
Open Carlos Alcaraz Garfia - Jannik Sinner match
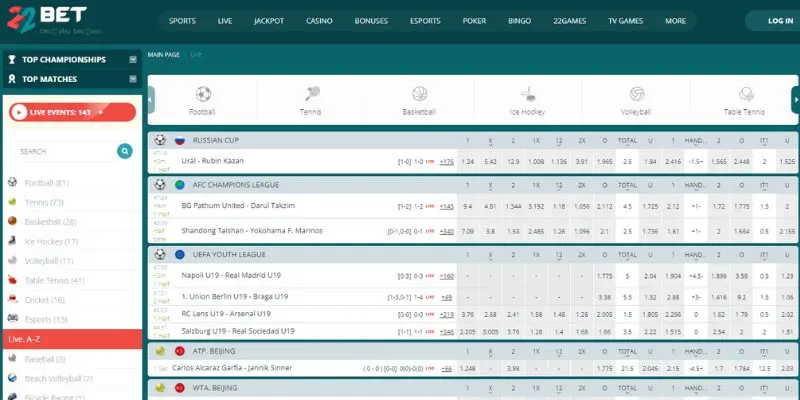(232, 368)
